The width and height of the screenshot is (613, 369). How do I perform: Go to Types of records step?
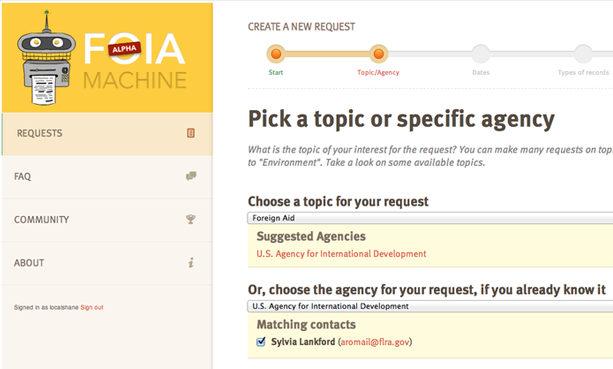583,54
